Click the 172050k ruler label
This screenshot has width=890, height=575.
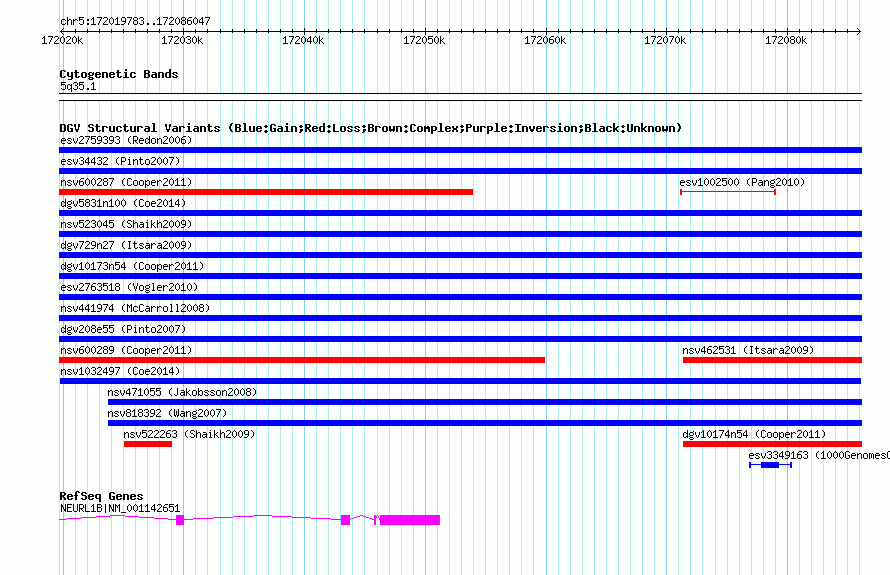pyautogui.click(x=424, y=40)
